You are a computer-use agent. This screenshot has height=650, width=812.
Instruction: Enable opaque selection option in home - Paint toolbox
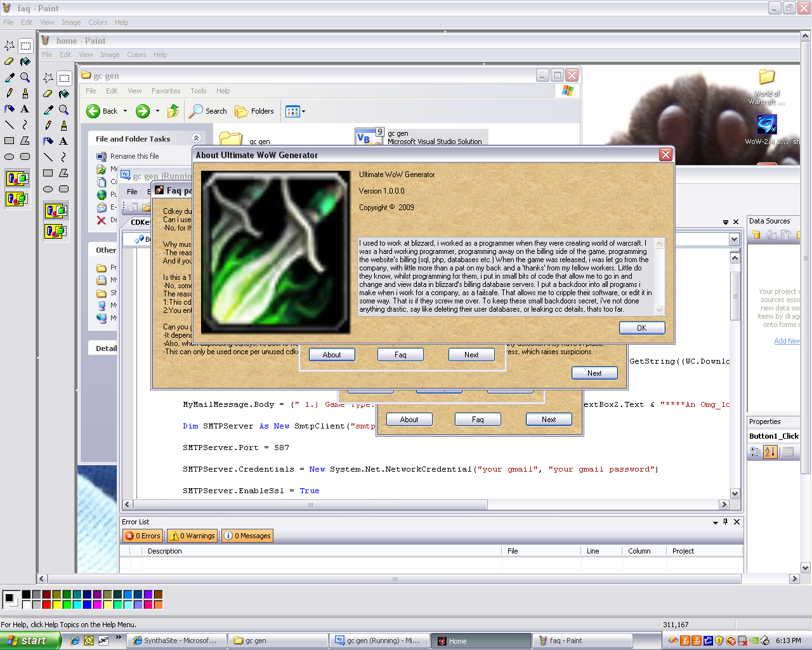56,210
